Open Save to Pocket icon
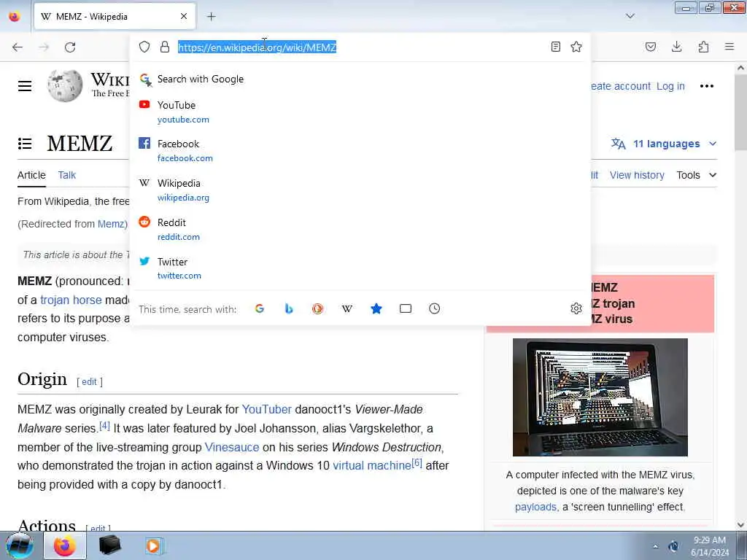Image resolution: width=747 pixels, height=560 pixels. [651, 47]
